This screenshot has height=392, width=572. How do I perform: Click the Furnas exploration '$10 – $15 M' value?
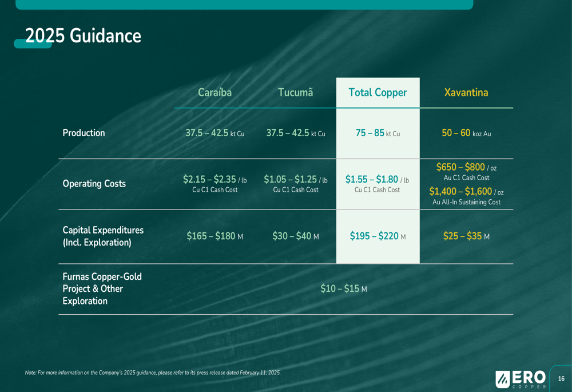coord(344,289)
